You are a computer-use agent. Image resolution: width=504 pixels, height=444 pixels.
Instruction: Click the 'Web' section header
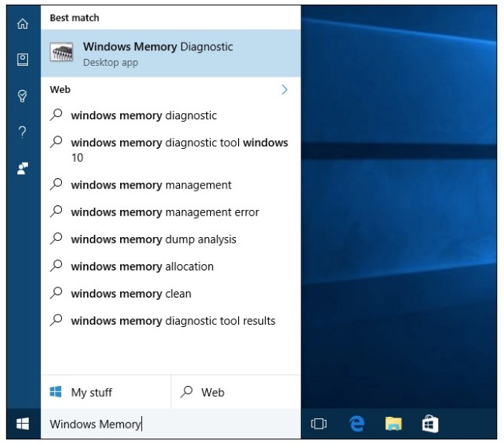click(x=60, y=90)
